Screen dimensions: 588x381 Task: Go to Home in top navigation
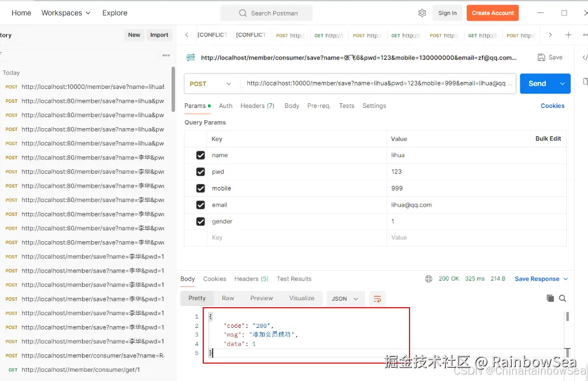[21, 13]
